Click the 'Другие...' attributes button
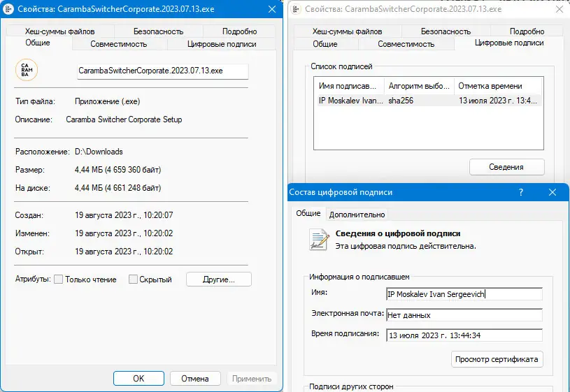570x392 pixels. tap(219, 280)
